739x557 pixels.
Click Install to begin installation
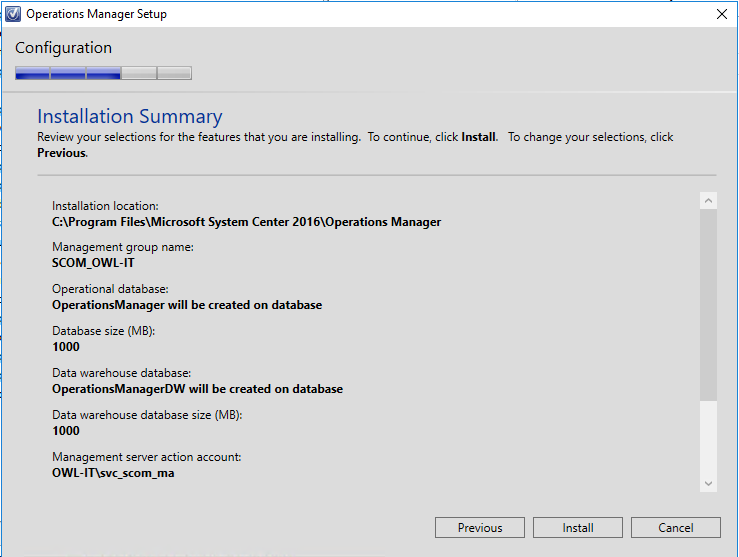578,527
